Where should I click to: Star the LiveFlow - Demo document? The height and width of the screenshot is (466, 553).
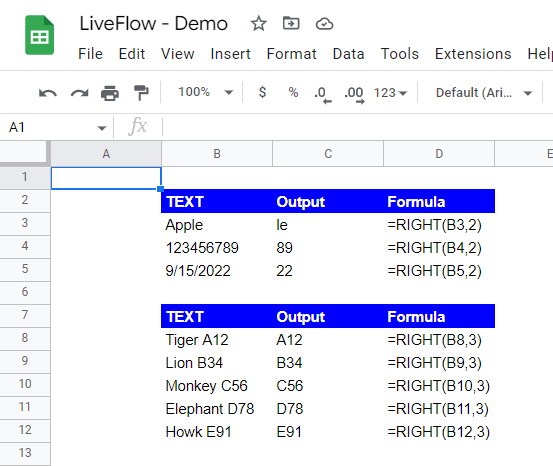pyautogui.click(x=259, y=24)
